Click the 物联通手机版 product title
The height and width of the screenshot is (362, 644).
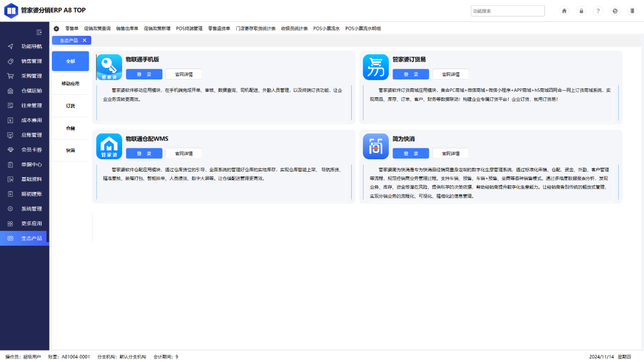[x=143, y=60]
